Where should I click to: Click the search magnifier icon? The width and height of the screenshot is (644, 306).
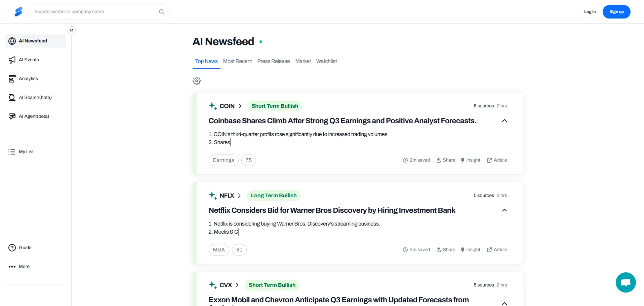[x=162, y=12]
